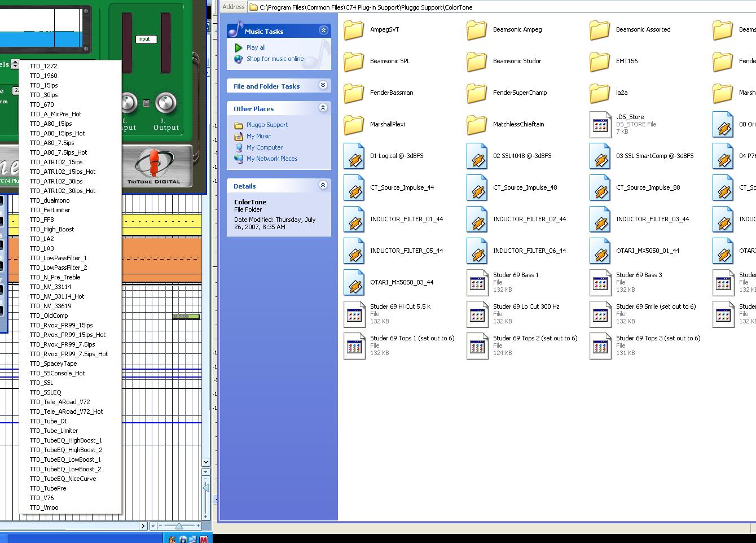
Task: Click the small square button between knobs
Action: point(147,103)
